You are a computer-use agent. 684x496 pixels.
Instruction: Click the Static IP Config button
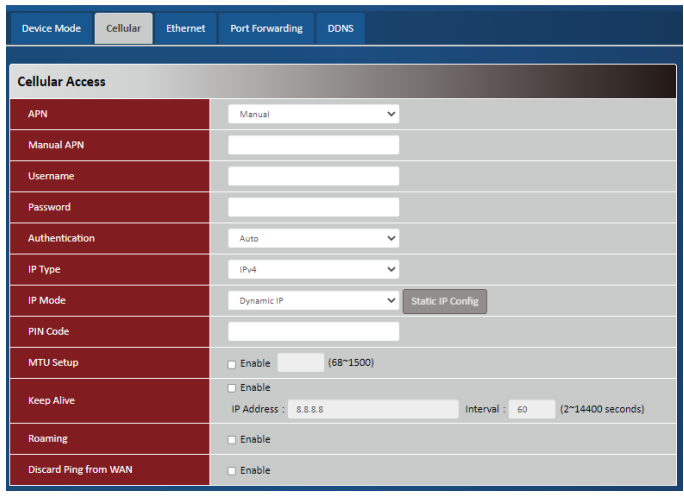(445, 301)
